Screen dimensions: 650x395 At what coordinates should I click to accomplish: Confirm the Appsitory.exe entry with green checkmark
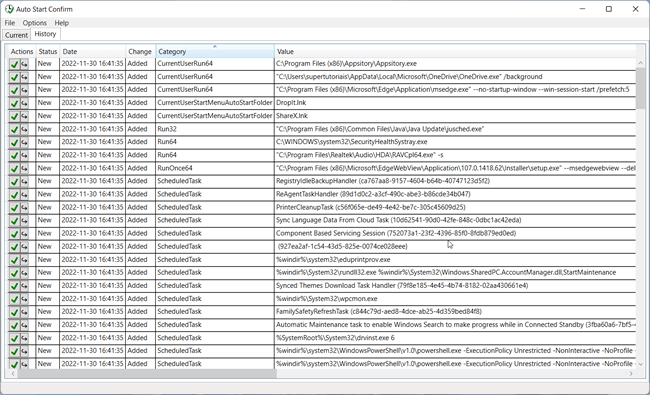tap(15, 64)
